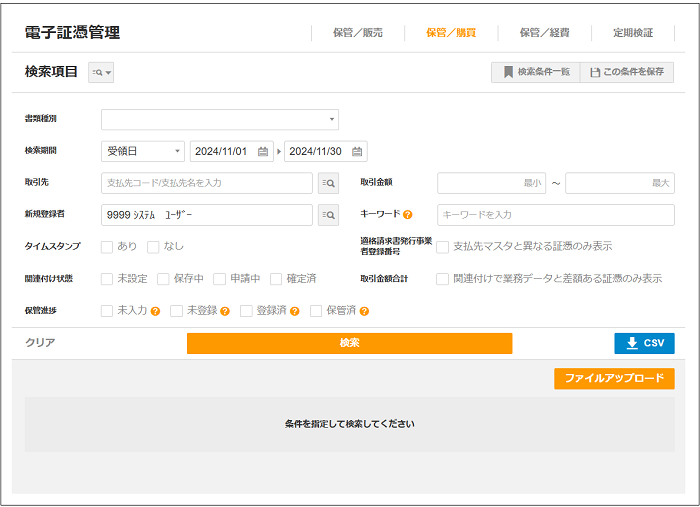This screenshot has height=507, width=700.
Task: Focus the 最小 amount field
Action: coord(492,183)
